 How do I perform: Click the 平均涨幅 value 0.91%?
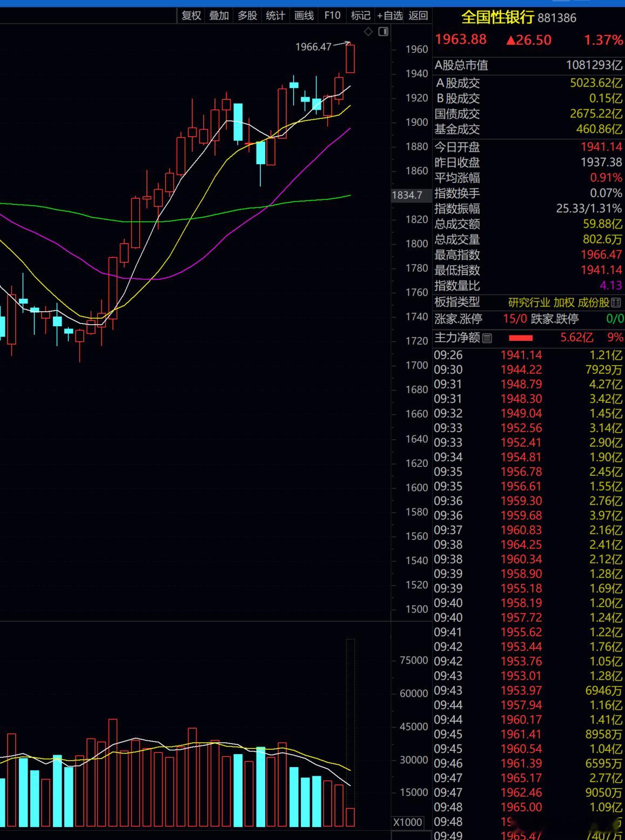coord(606,178)
